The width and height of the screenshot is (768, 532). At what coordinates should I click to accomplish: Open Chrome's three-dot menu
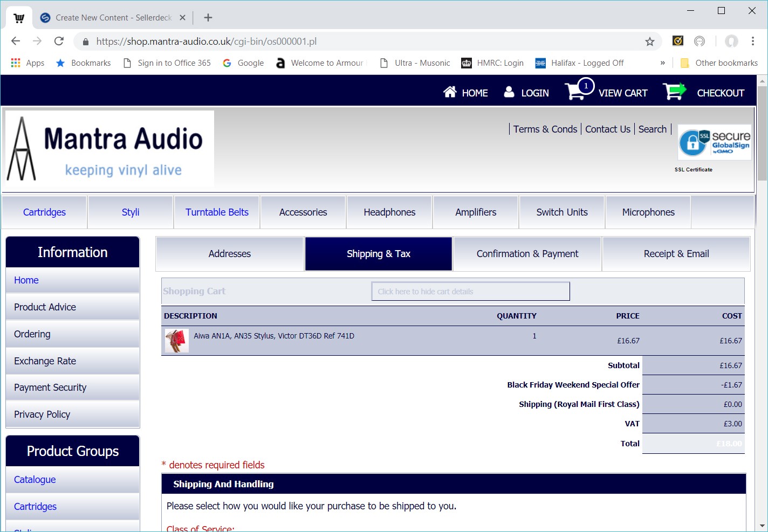[x=752, y=42]
